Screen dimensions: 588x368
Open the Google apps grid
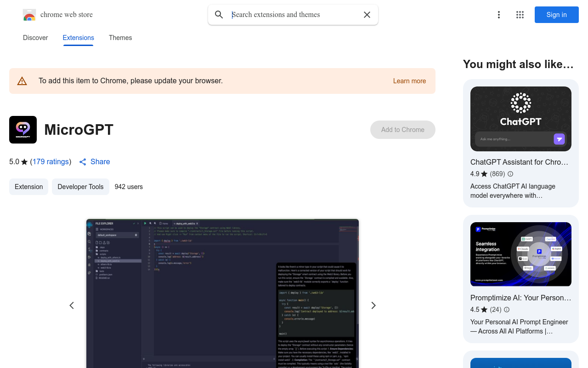[520, 15]
